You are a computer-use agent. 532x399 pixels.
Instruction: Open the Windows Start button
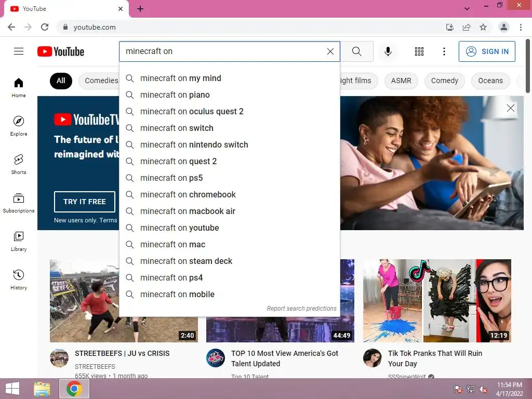point(12,389)
